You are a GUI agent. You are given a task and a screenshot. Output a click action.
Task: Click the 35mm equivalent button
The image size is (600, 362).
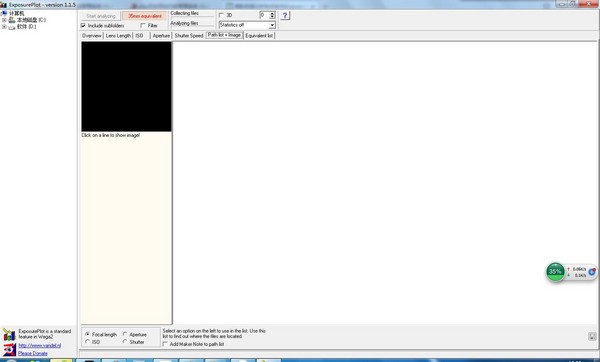tap(145, 16)
